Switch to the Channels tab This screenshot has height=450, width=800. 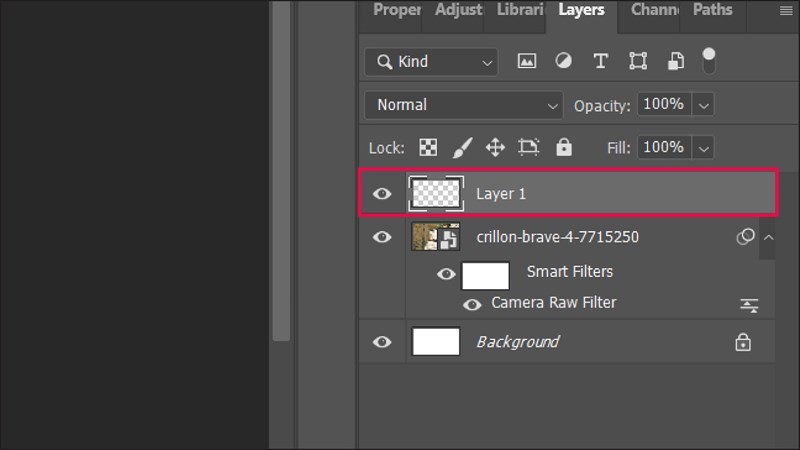point(655,10)
